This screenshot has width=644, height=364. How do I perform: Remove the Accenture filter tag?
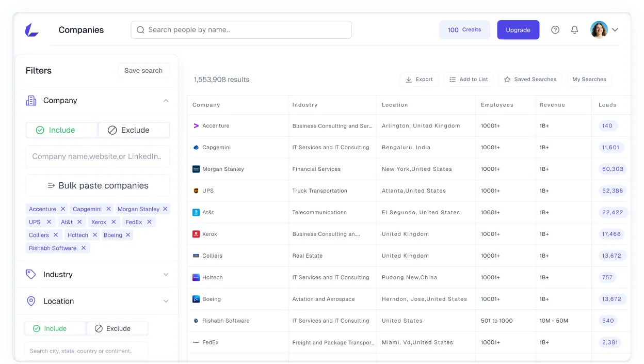click(x=63, y=209)
